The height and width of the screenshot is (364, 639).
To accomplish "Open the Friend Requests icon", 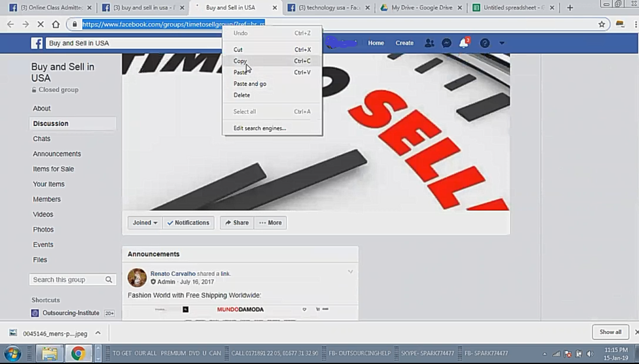I will coord(429,43).
